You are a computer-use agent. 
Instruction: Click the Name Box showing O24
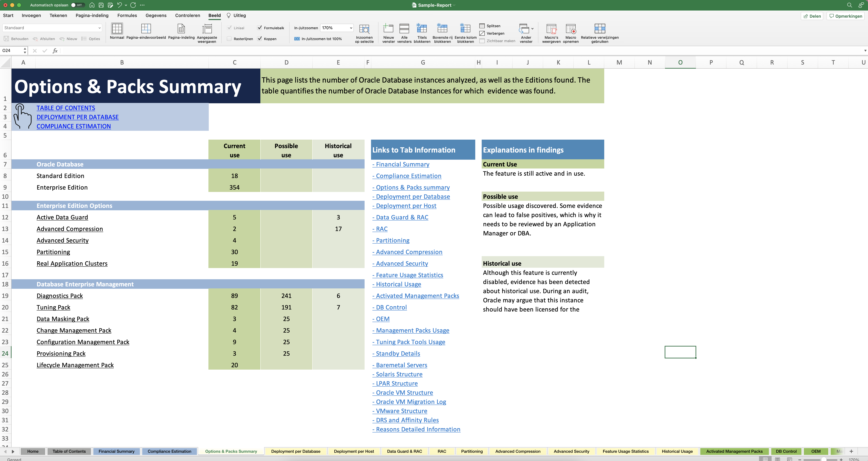tap(11, 51)
